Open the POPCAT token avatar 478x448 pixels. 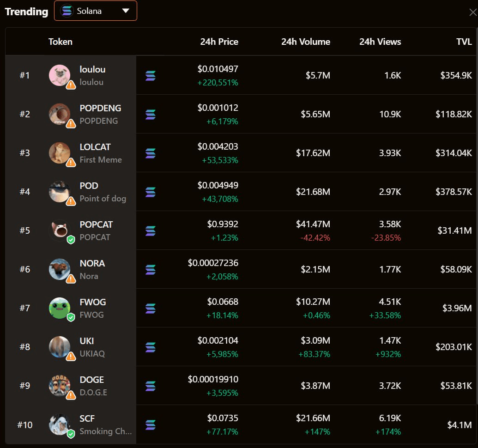pyautogui.click(x=60, y=230)
